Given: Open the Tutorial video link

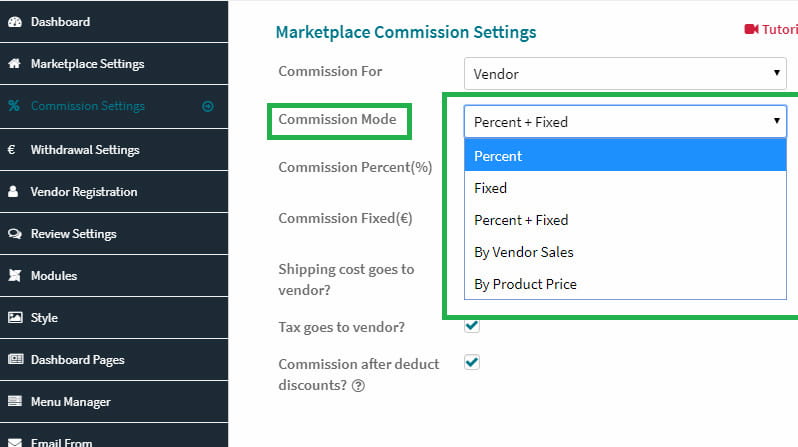Looking at the screenshot, I should tap(771, 30).
